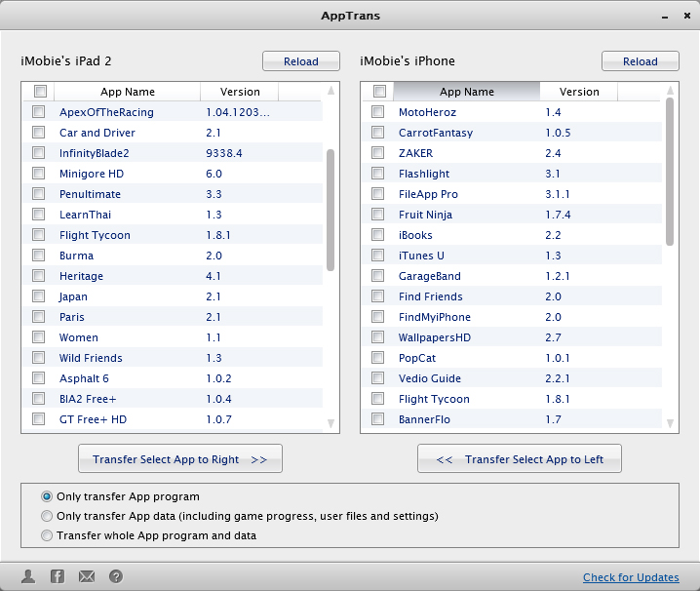Viewport: 700px width, 591px height.
Task: Sort iPhone list by App Name header
Action: tap(467, 92)
